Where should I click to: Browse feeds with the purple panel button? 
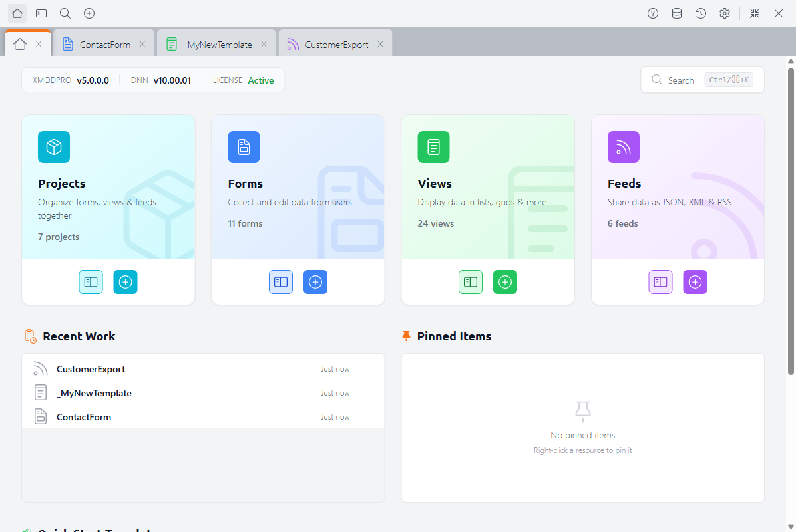[660, 282]
